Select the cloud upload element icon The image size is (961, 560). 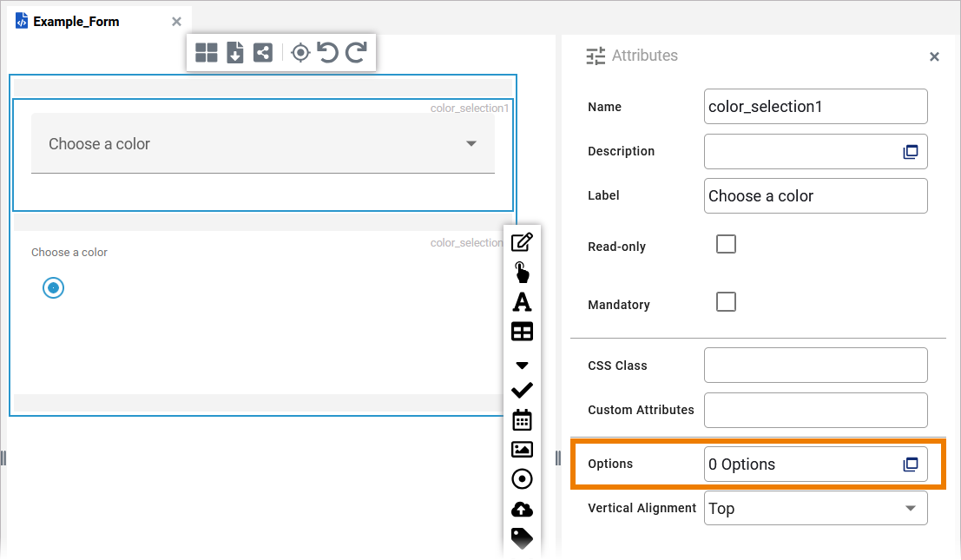coord(522,509)
